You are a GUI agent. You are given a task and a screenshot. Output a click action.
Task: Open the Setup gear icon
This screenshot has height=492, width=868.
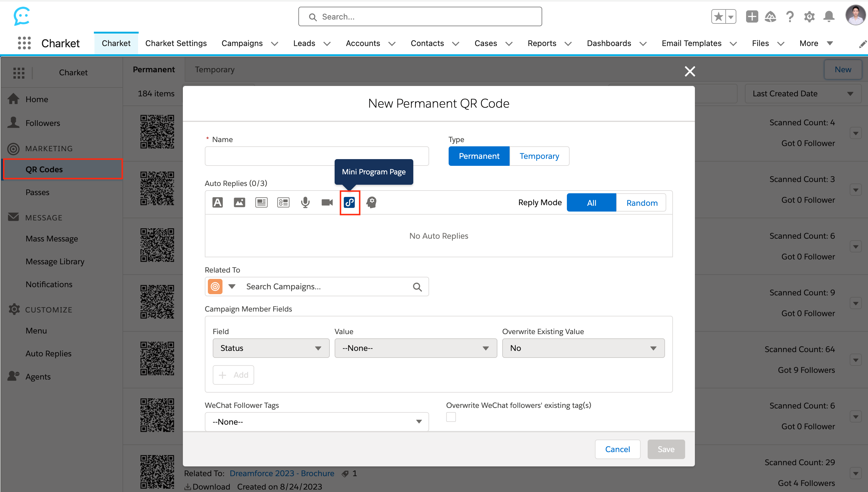809,16
